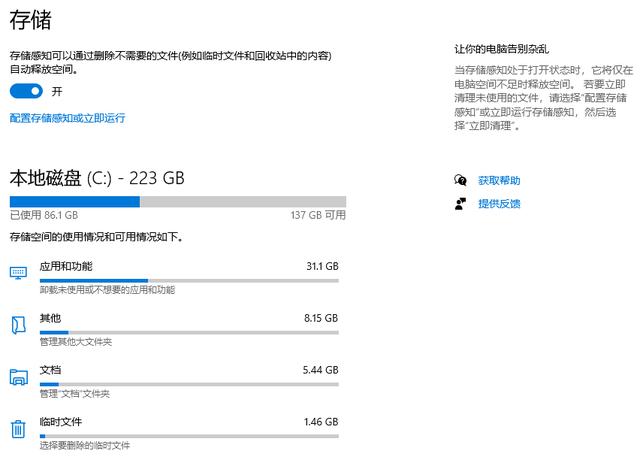Viewport: 640px width, 463px height.
Task: Click the local disk C: usage bar
Action: point(178,202)
